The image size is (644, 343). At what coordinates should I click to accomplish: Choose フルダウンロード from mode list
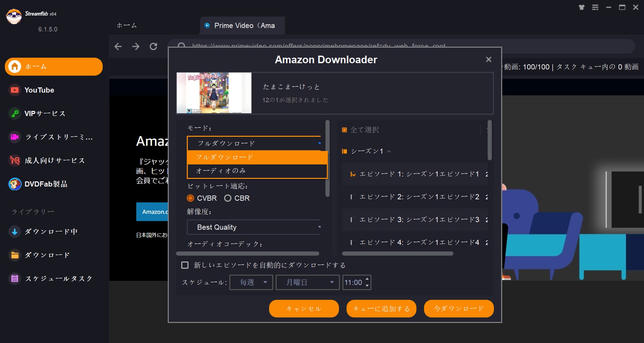[257, 158]
